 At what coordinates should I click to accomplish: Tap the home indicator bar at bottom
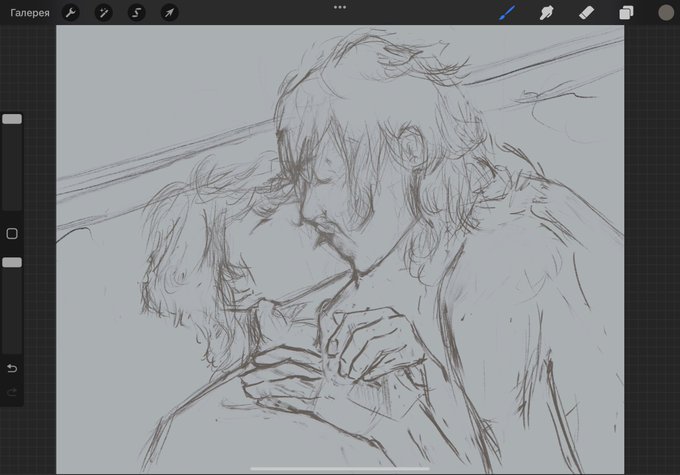[340, 468]
